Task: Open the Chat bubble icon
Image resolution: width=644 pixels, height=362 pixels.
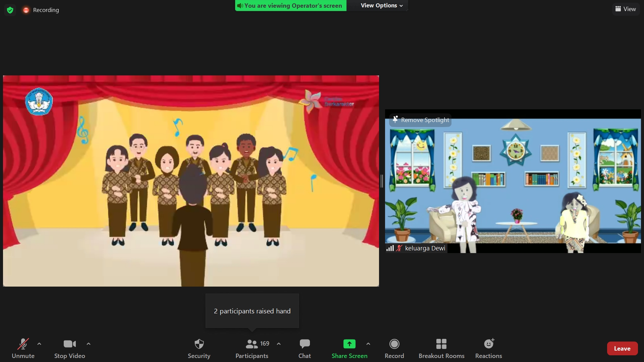Action: 305,344
